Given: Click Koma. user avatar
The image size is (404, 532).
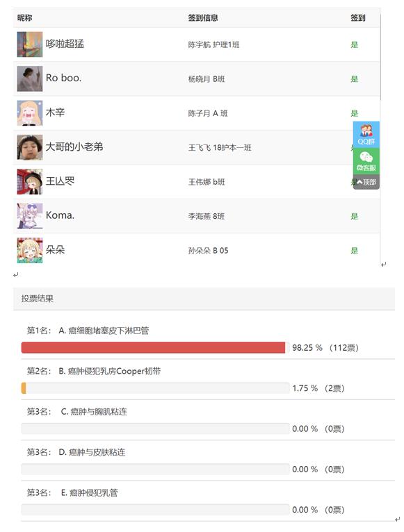Looking at the screenshot, I should (30, 216).
